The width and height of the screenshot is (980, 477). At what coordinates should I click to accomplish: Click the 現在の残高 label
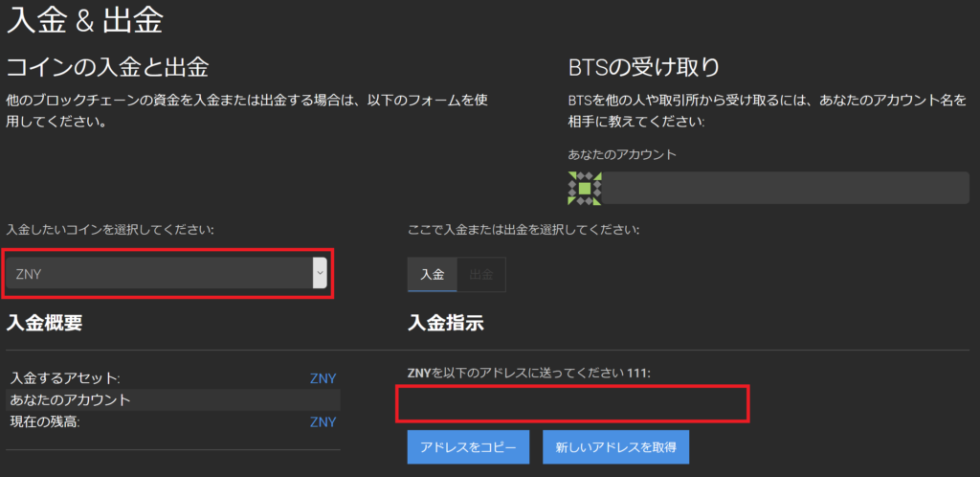[45, 422]
